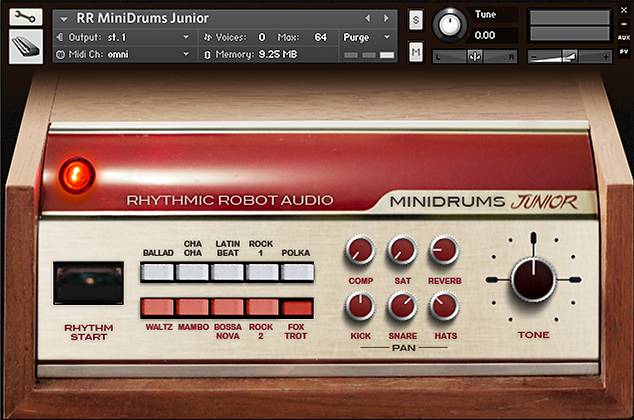Select the Ballad rhythm button
Screen dimensions: 634x420
157,272
